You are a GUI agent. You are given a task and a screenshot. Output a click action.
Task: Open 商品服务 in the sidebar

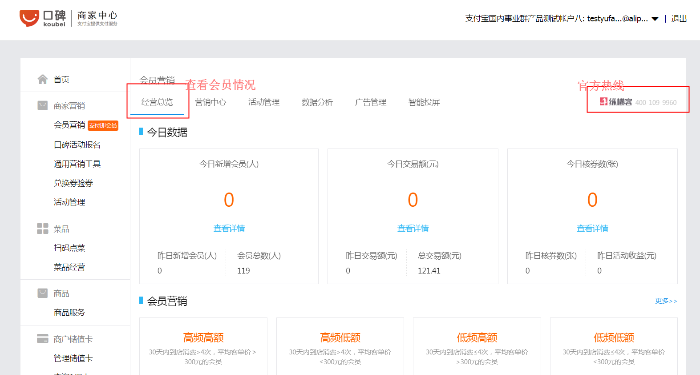(69, 312)
